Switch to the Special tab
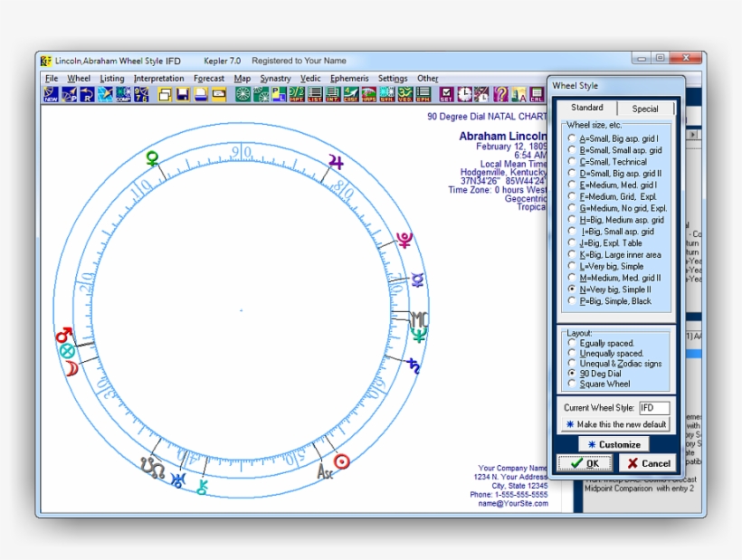 tap(645, 109)
